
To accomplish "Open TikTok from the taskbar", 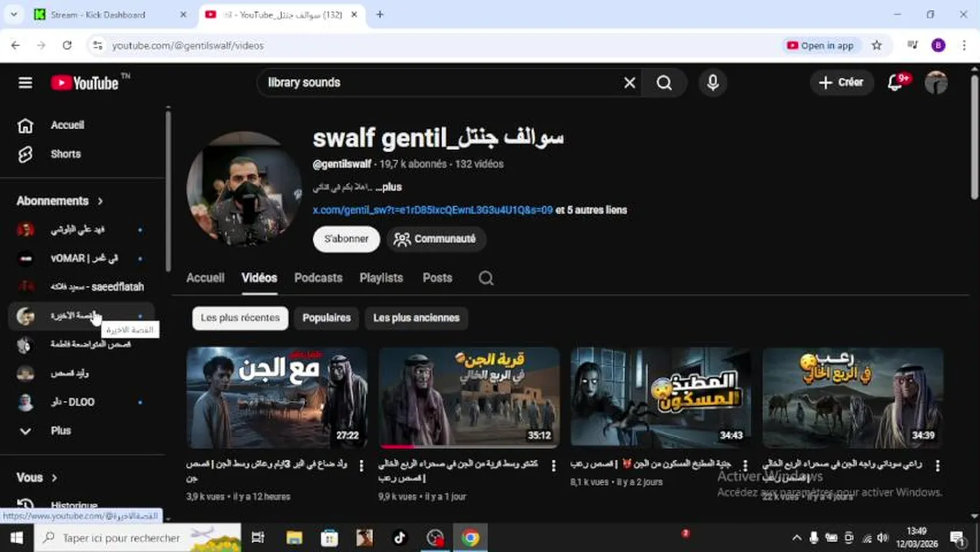I will pos(400,537).
